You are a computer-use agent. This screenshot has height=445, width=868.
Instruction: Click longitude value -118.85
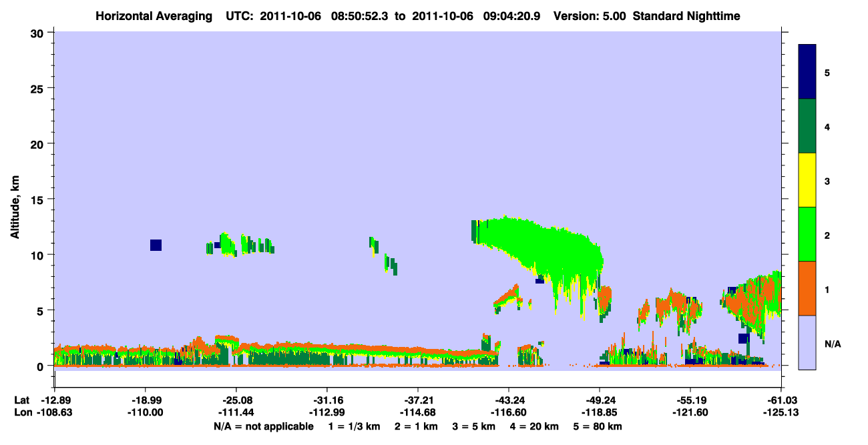click(600, 413)
